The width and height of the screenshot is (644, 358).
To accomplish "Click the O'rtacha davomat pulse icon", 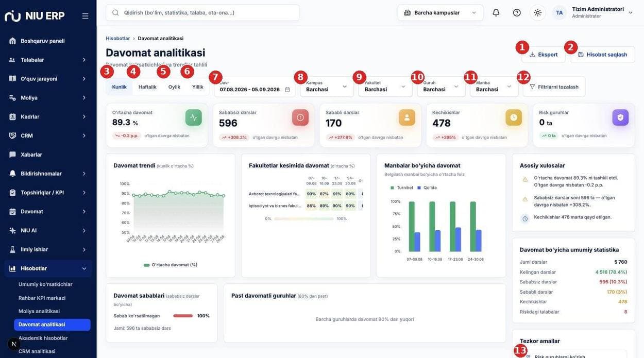I will click(194, 117).
